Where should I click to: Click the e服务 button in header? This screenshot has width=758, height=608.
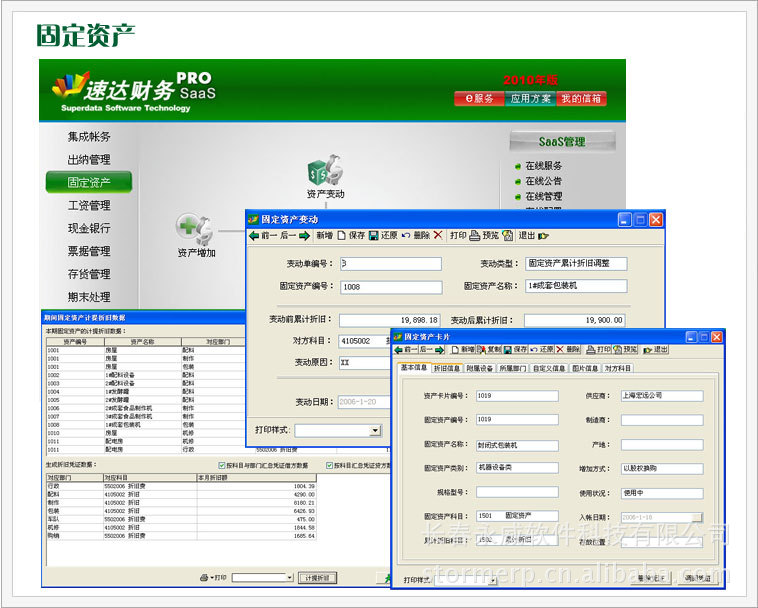480,99
